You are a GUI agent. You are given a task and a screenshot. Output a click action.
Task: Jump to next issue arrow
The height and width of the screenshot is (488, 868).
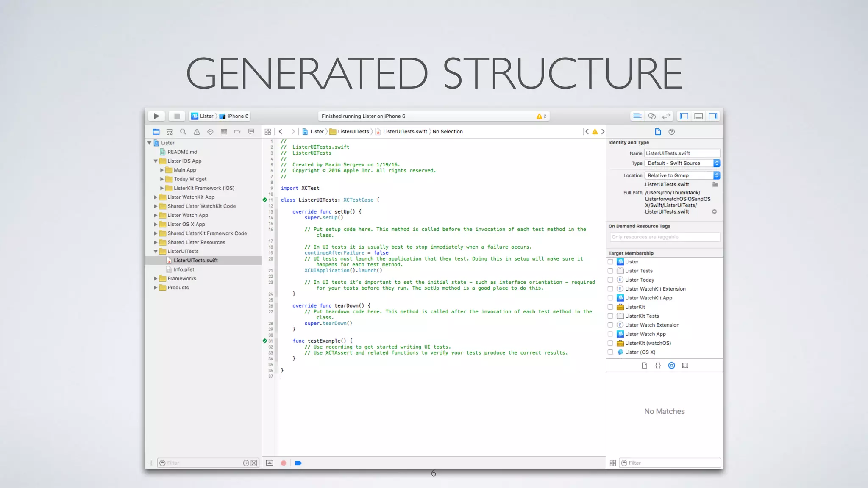(603, 132)
